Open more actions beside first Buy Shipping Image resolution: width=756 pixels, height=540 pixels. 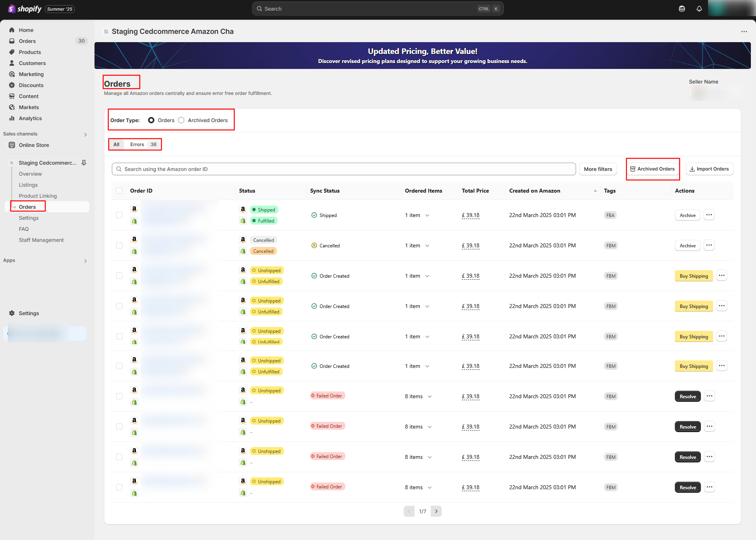721,276
